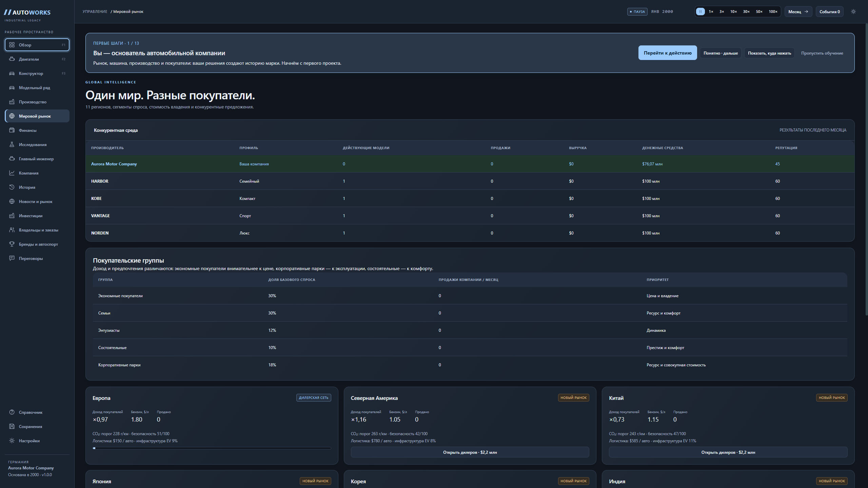Set game speed to 30×
868x488 pixels.
(746, 12)
